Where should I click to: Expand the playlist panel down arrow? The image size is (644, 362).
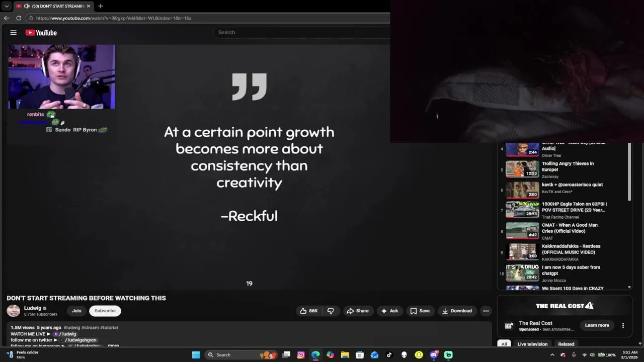(629, 287)
